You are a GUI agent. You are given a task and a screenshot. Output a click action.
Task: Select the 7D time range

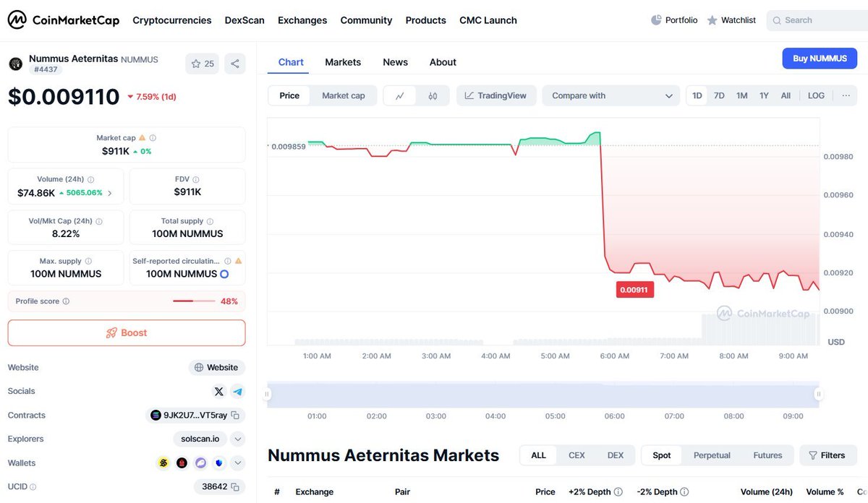pyautogui.click(x=719, y=95)
